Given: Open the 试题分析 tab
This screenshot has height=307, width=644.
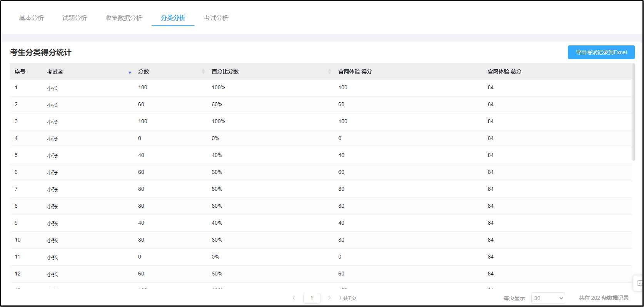Looking at the screenshot, I should click(x=75, y=18).
